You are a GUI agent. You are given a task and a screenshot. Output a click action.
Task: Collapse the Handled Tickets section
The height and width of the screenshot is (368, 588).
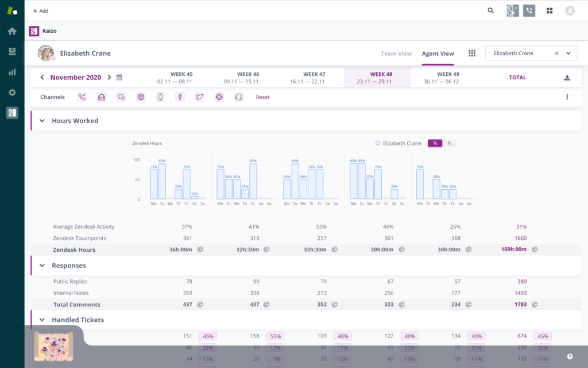coord(42,320)
